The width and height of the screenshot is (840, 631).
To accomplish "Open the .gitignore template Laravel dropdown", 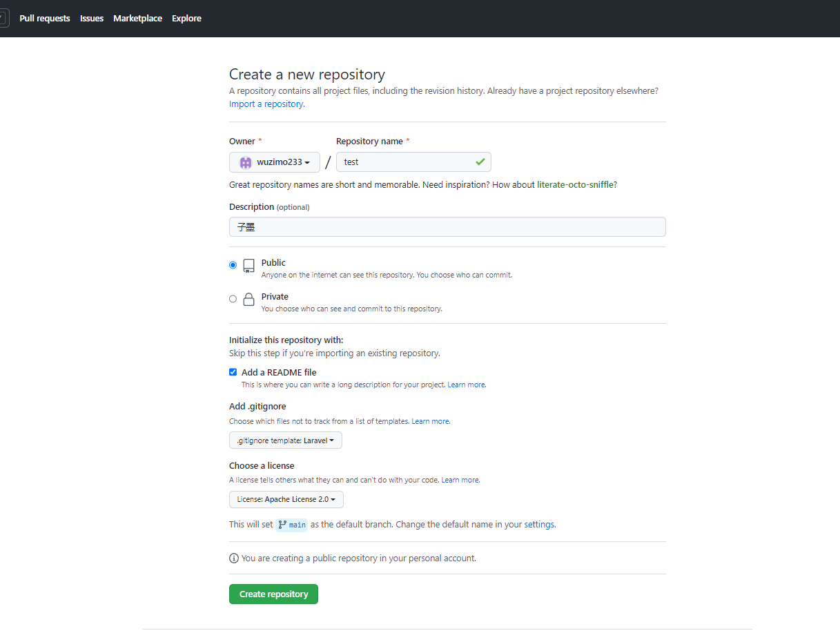I will click(x=285, y=440).
